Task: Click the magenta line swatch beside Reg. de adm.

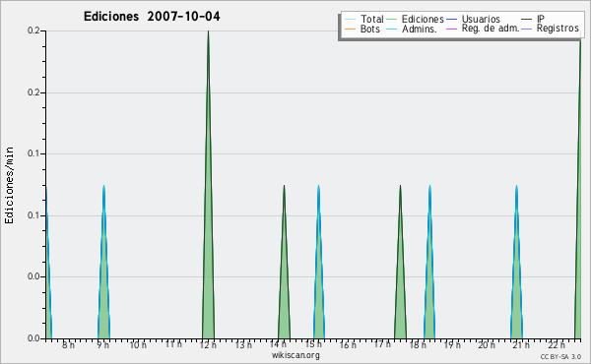Action: point(451,29)
